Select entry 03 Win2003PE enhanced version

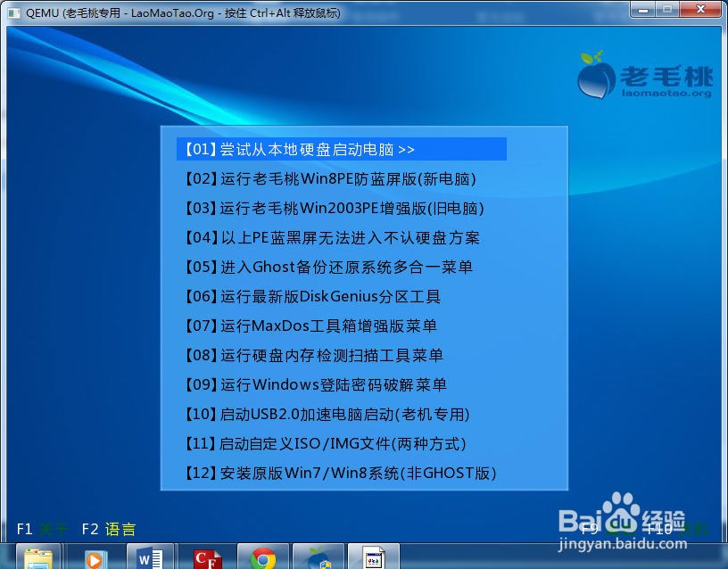(x=335, y=209)
